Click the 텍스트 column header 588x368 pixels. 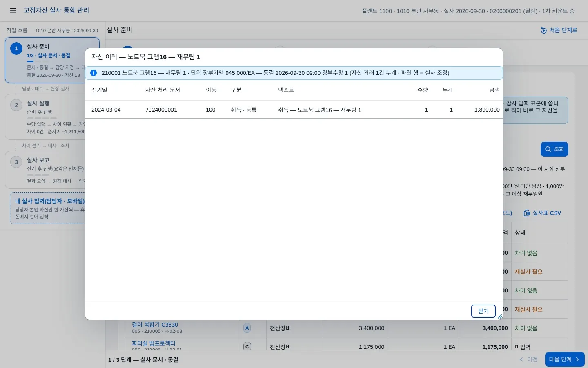click(x=286, y=90)
